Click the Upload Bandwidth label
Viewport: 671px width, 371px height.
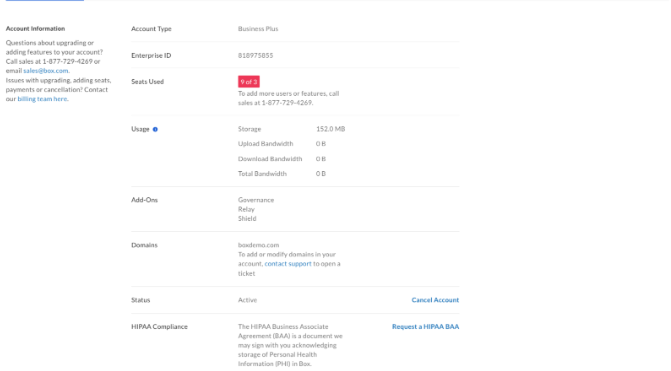(x=265, y=144)
